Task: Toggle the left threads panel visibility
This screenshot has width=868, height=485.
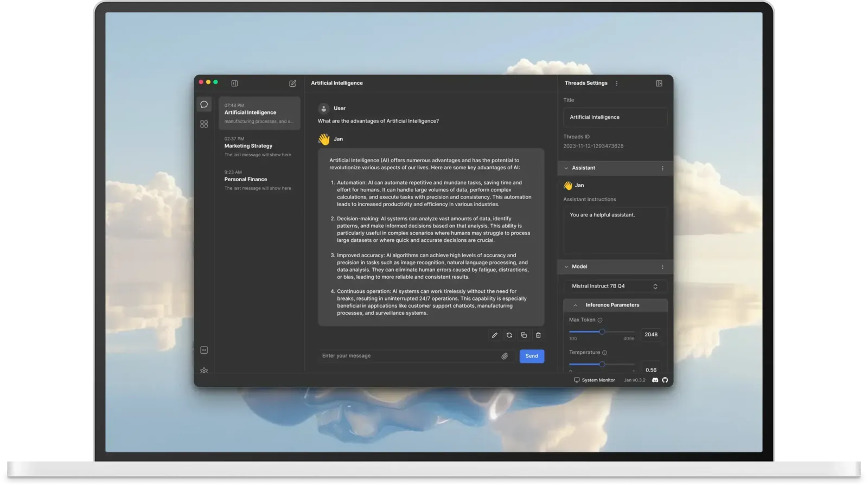Action: pyautogui.click(x=234, y=84)
